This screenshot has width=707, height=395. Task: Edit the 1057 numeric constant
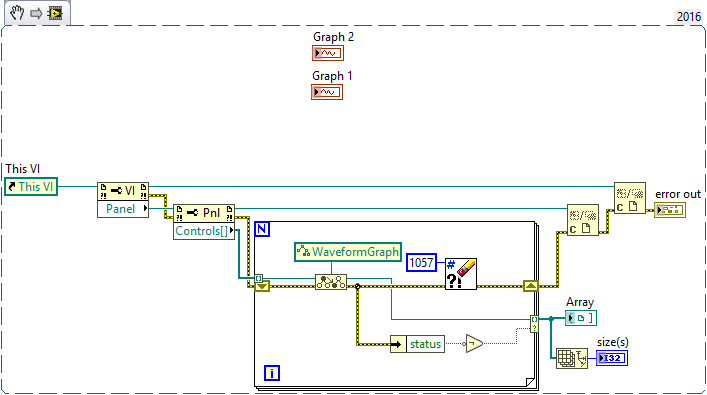click(422, 262)
